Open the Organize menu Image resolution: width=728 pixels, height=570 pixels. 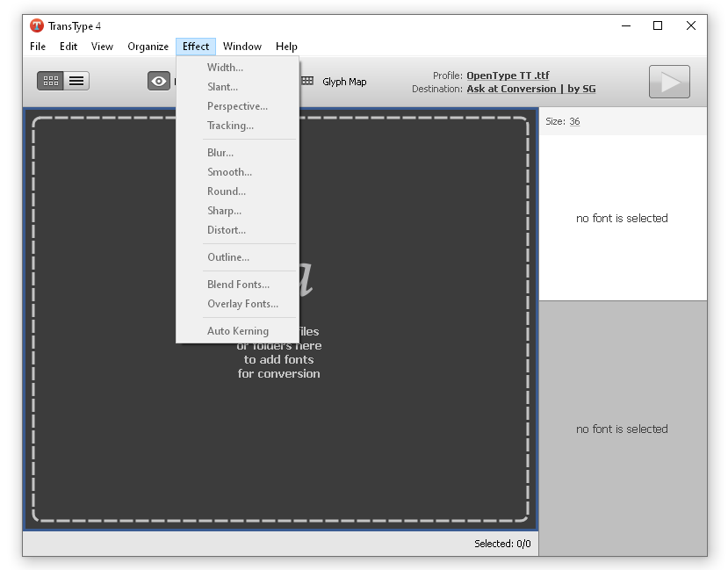coord(148,47)
